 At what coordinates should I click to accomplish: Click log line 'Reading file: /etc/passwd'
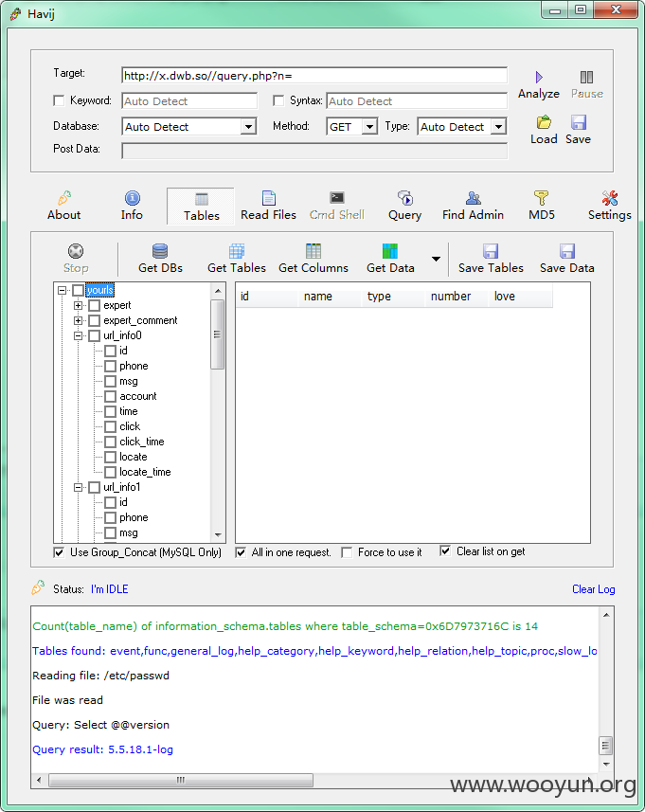100,676
